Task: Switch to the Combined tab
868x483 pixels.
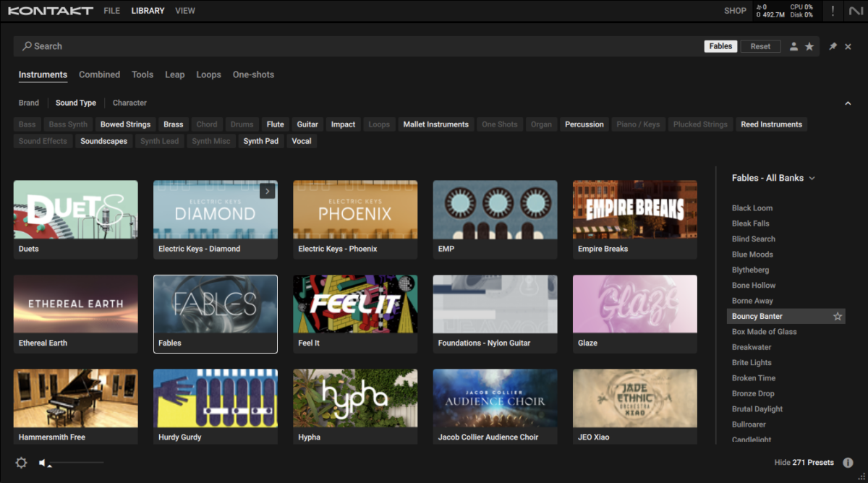Action: pyautogui.click(x=99, y=74)
